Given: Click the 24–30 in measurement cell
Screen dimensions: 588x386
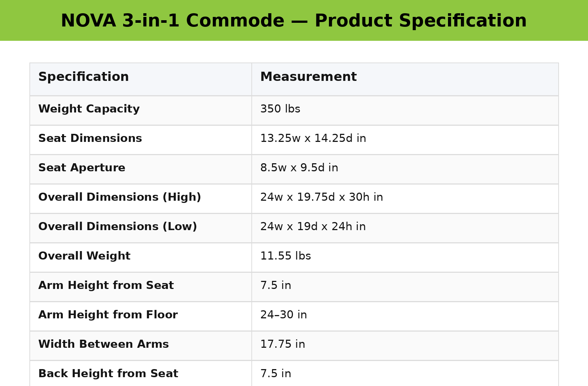Looking at the screenshot, I should pyautogui.click(x=283, y=315).
